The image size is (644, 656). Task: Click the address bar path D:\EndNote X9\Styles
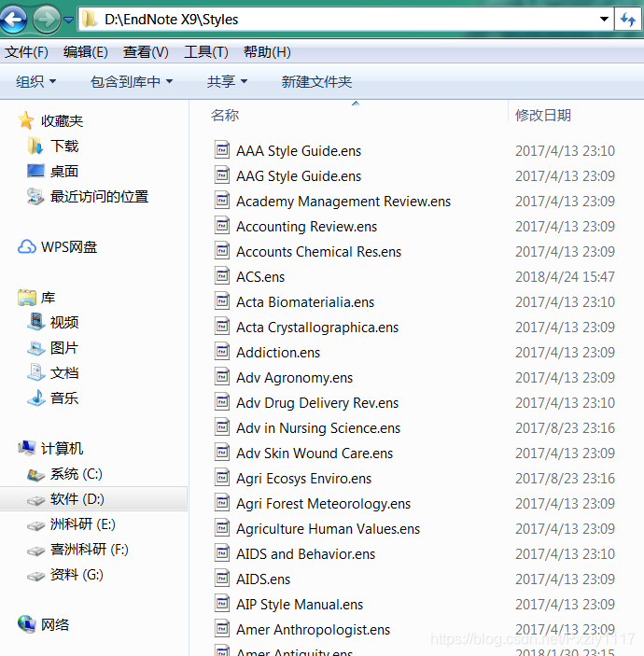[x=171, y=20]
